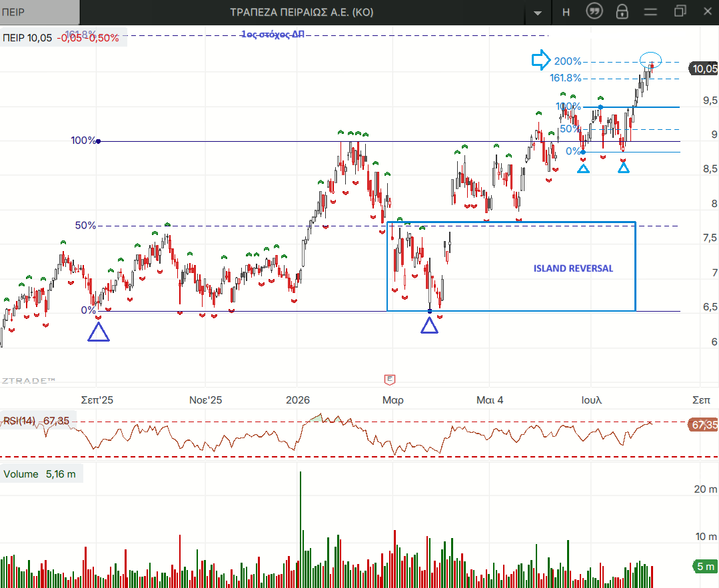
Task: Click the Μαι 4 date label on the time axis
Action: pyautogui.click(x=490, y=400)
